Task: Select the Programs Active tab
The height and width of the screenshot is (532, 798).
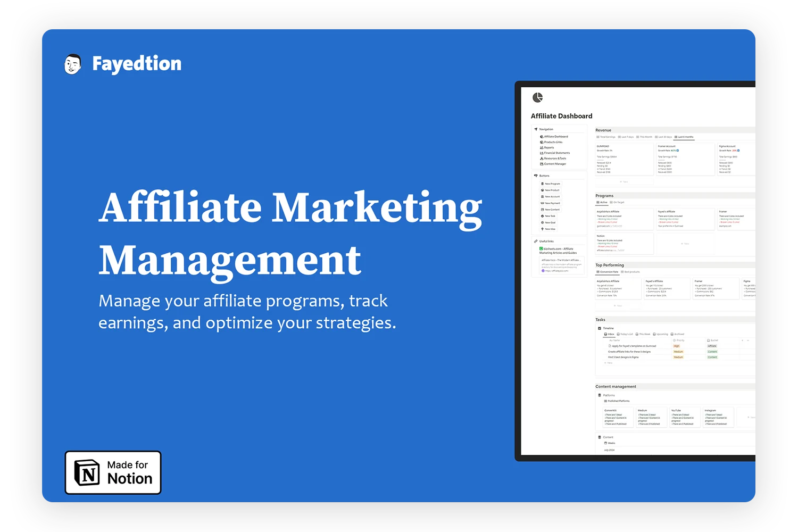Action: click(602, 202)
